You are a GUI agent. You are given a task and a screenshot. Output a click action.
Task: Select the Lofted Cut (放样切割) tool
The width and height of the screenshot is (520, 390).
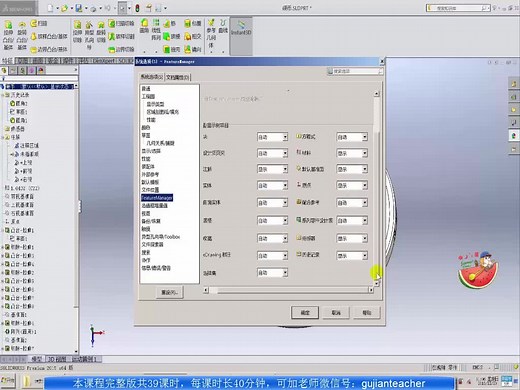[x=122, y=36]
